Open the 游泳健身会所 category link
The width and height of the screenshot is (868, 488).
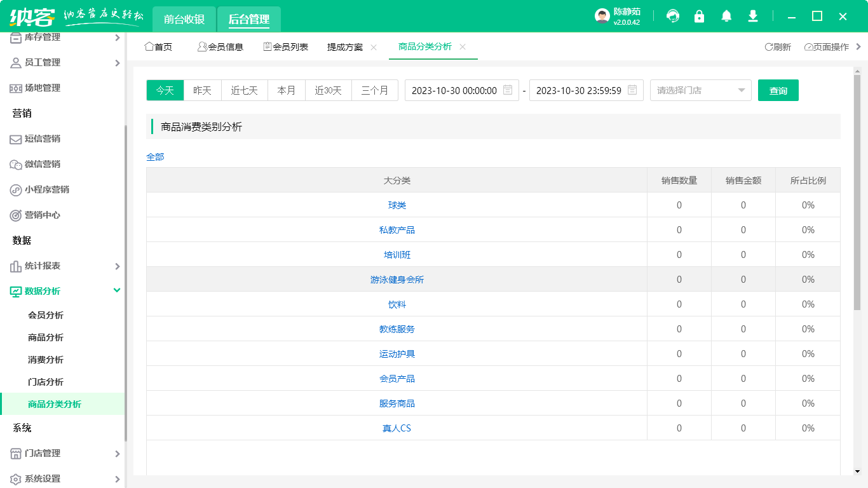397,280
